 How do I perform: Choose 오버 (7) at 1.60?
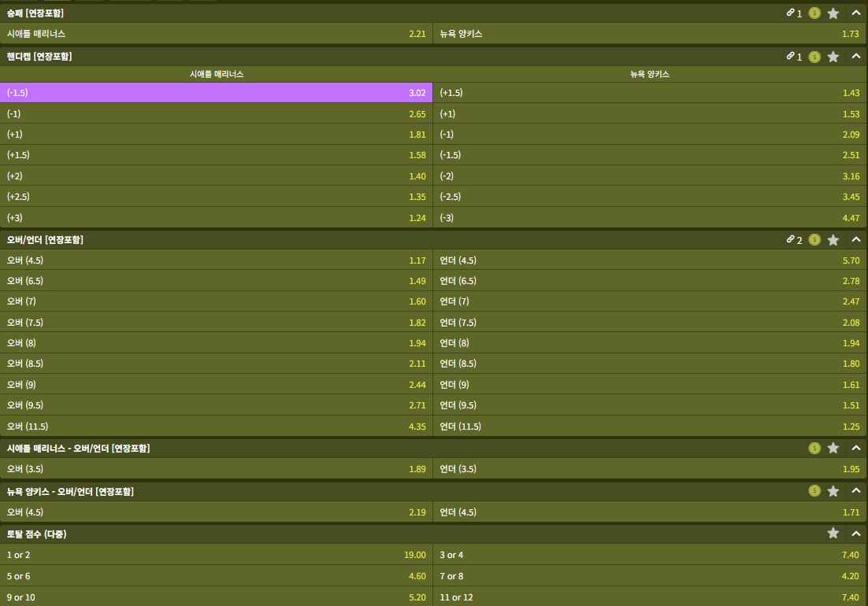coord(216,301)
